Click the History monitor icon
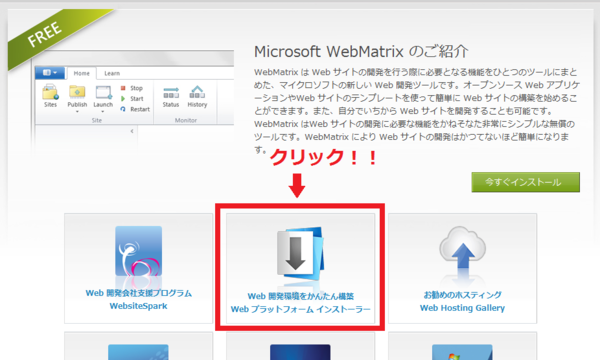The image size is (600, 360). point(197,92)
